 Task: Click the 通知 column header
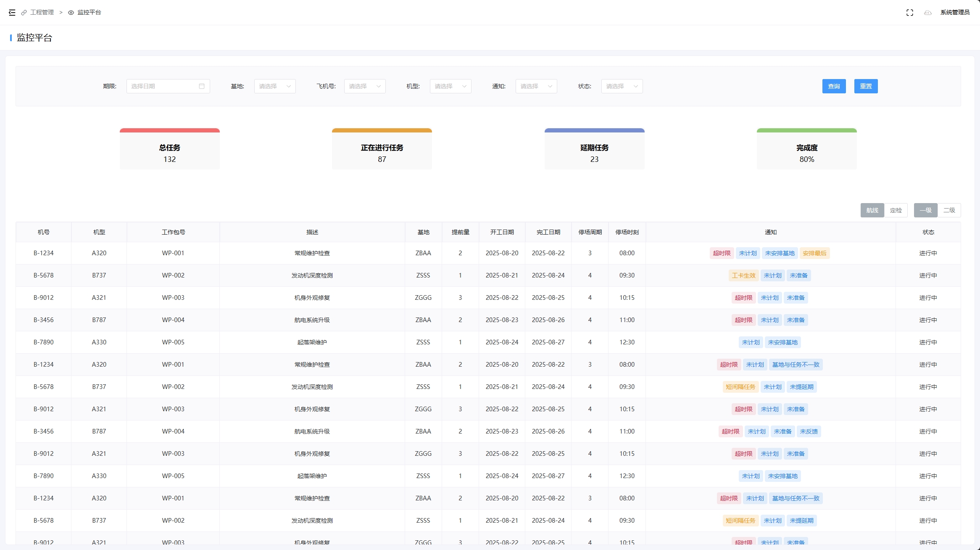771,232
